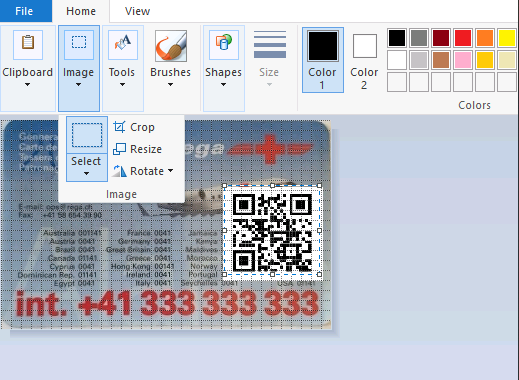
Task: Open the Rotate dropdown arrow
Action: click(171, 171)
